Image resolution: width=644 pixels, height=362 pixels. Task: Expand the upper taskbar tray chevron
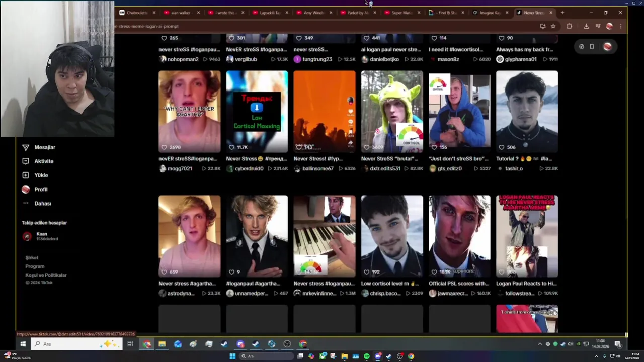pos(540,344)
